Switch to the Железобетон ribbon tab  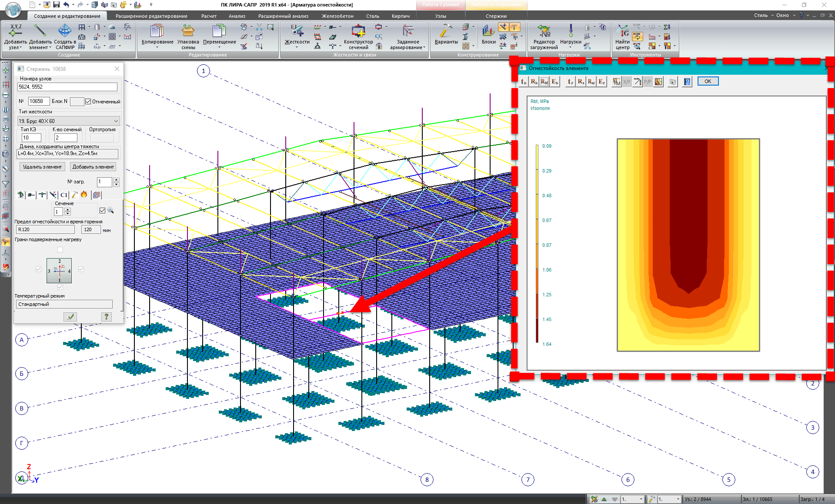(337, 16)
